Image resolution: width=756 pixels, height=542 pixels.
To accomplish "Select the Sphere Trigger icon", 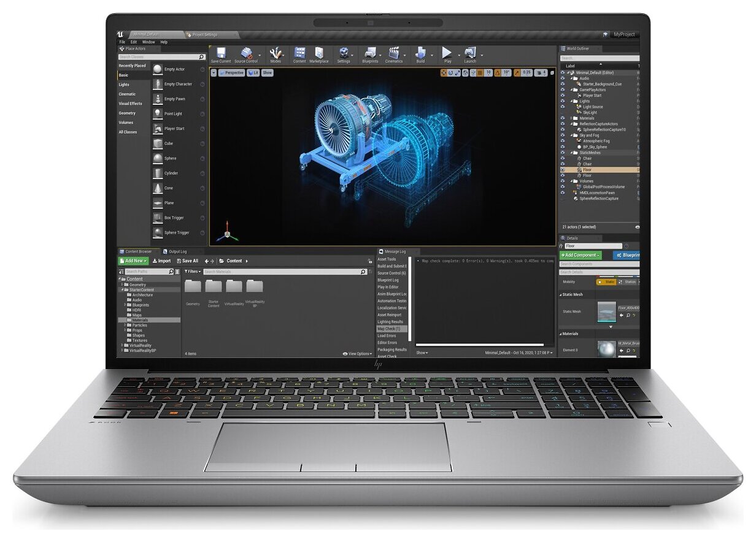I will (158, 232).
